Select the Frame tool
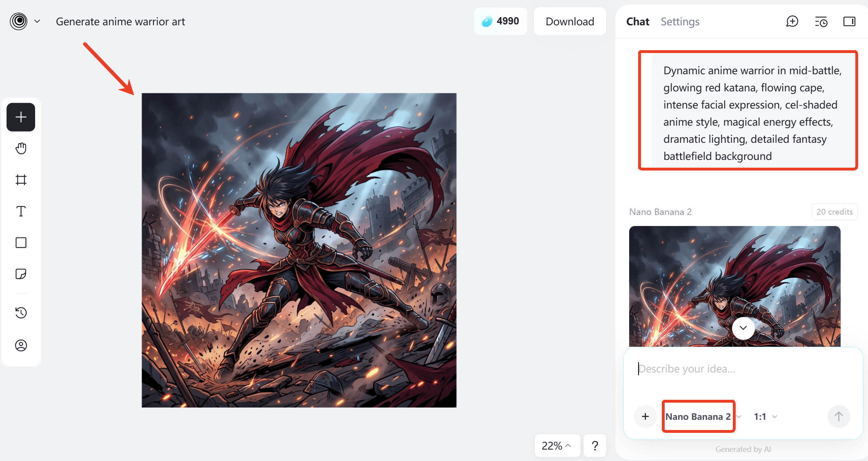 (21, 180)
